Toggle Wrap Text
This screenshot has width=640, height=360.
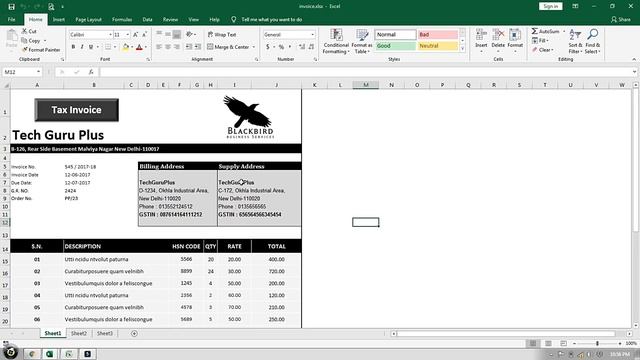pyautogui.click(x=222, y=35)
